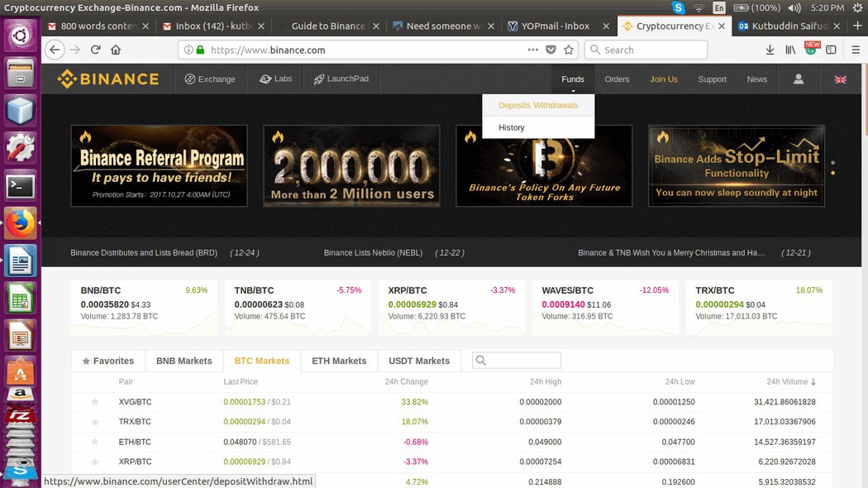The height and width of the screenshot is (488, 868).
Task: Open the Firefox home page icon
Action: point(116,50)
